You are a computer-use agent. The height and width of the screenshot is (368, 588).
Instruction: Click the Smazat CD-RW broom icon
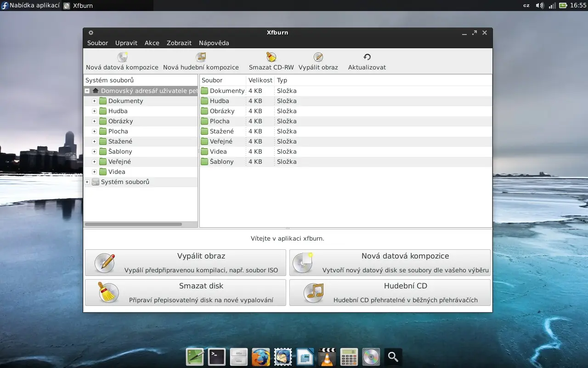click(271, 57)
